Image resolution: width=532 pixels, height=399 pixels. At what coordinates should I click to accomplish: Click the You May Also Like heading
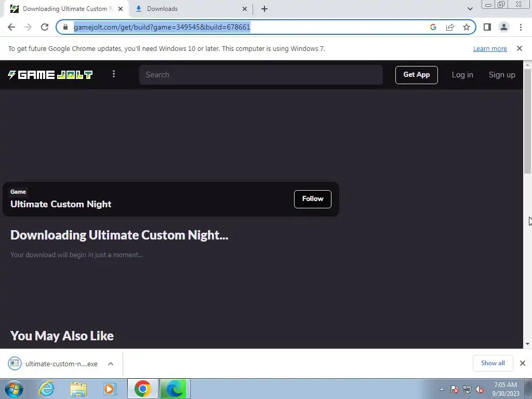[x=62, y=336]
